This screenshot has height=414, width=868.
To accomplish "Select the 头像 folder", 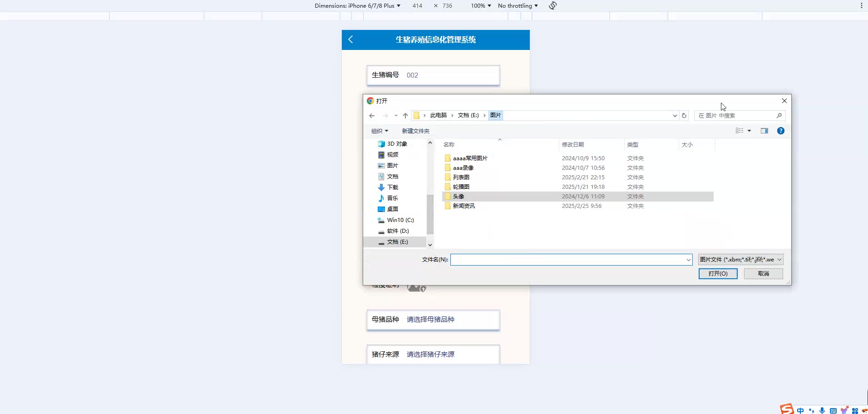I will tap(459, 197).
